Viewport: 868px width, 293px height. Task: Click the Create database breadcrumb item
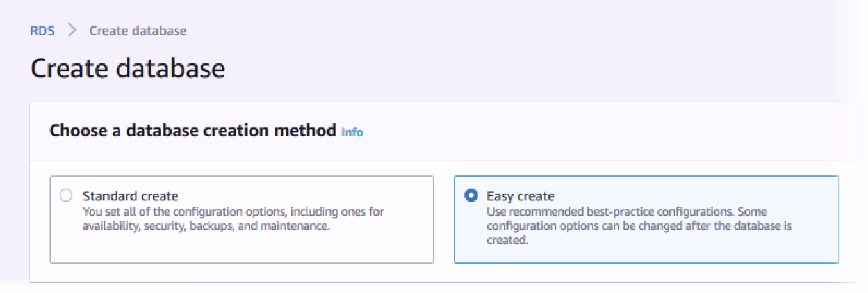(138, 31)
